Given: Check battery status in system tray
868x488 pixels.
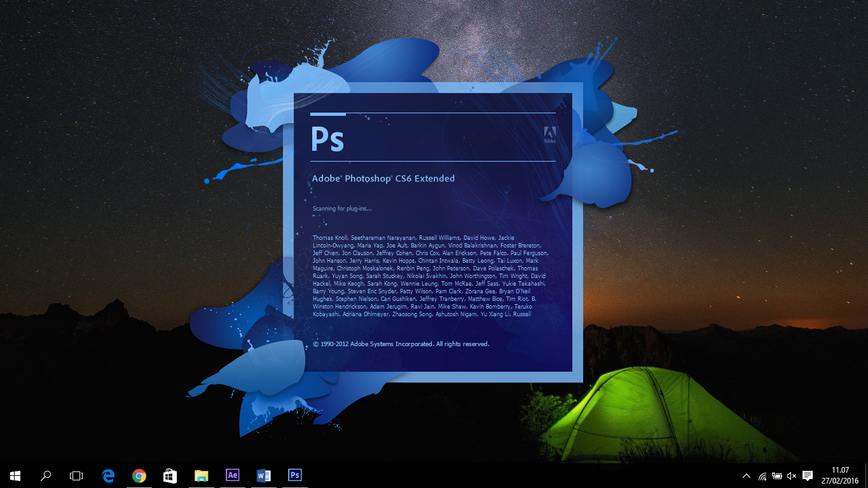Looking at the screenshot, I should click(x=776, y=475).
